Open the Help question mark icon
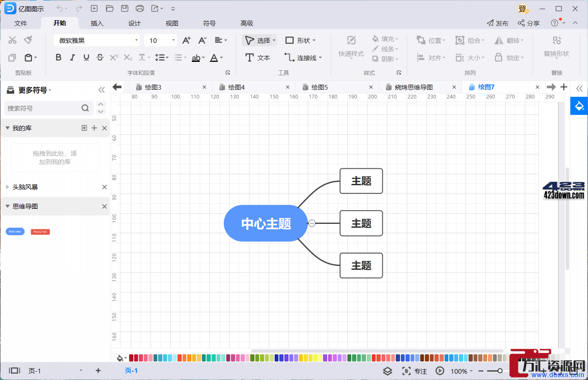The image size is (588, 380). coord(555,23)
